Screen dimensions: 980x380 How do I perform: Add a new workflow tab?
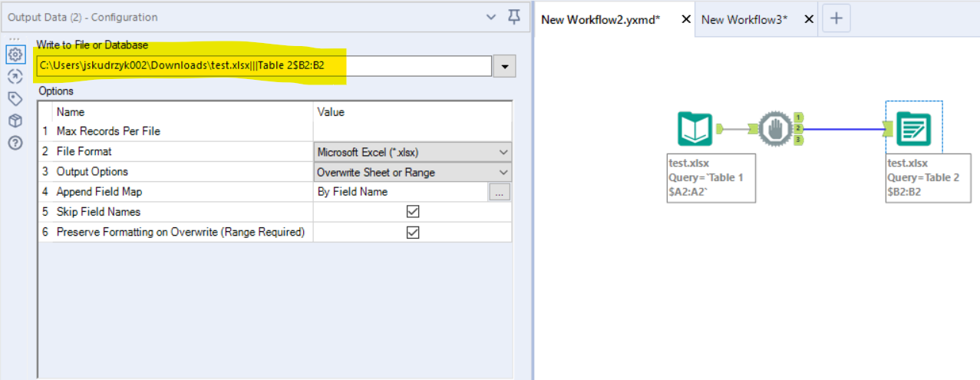tap(836, 19)
